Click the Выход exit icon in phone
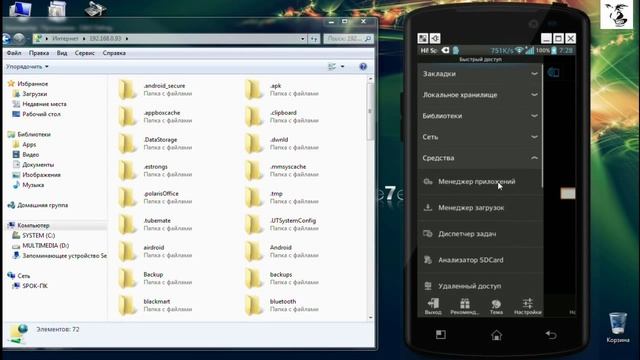 coord(433,307)
